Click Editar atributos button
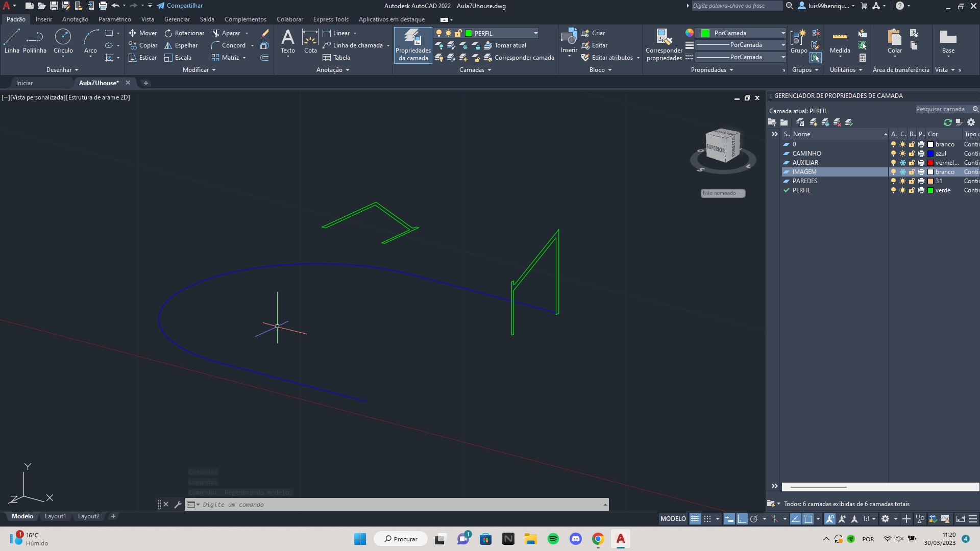The width and height of the screenshot is (980, 551). coord(607,58)
